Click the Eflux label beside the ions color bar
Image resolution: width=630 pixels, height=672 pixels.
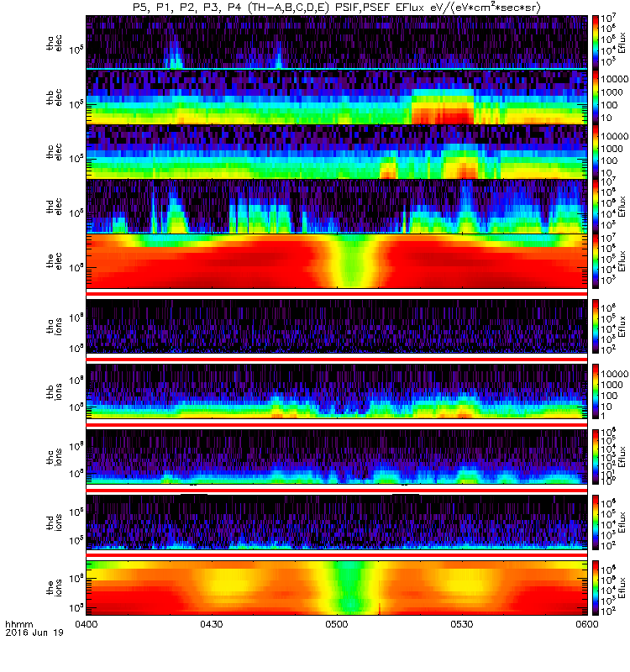click(x=622, y=587)
